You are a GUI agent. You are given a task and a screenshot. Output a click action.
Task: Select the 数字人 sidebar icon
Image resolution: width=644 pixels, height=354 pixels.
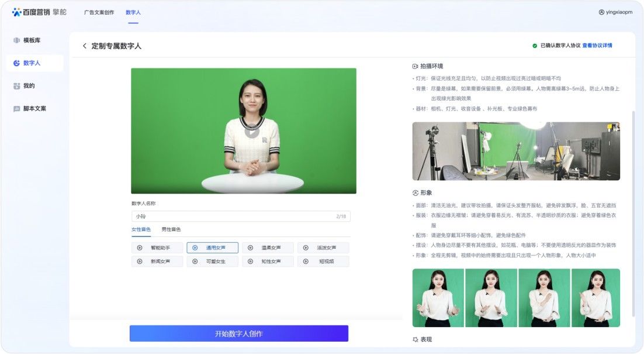16,63
